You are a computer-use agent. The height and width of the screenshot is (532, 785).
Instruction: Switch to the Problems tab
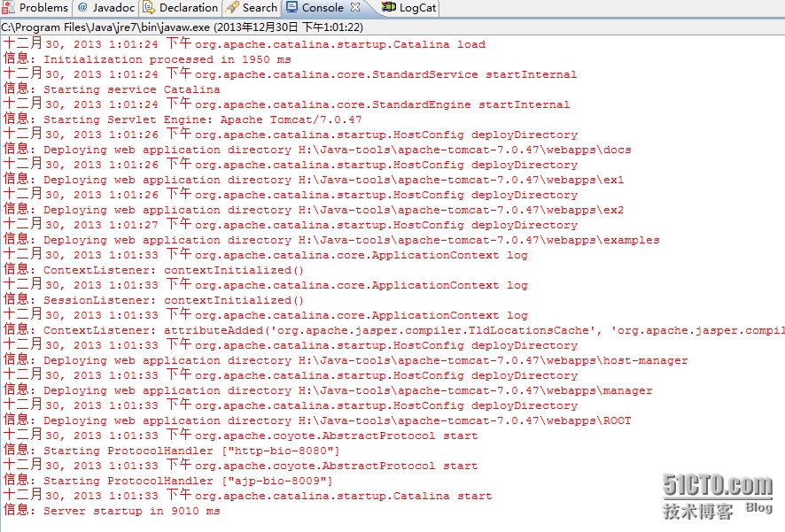pos(35,7)
